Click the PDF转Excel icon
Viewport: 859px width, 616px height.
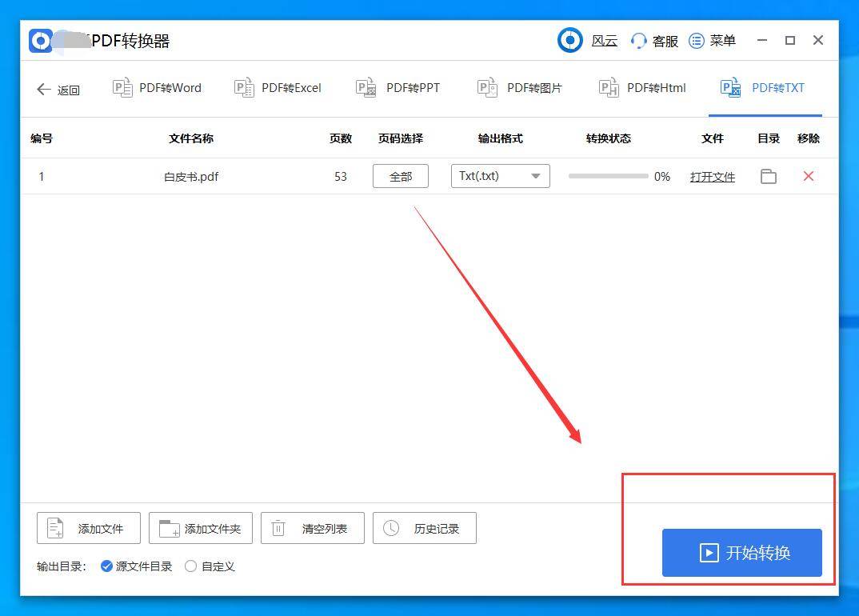[244, 88]
